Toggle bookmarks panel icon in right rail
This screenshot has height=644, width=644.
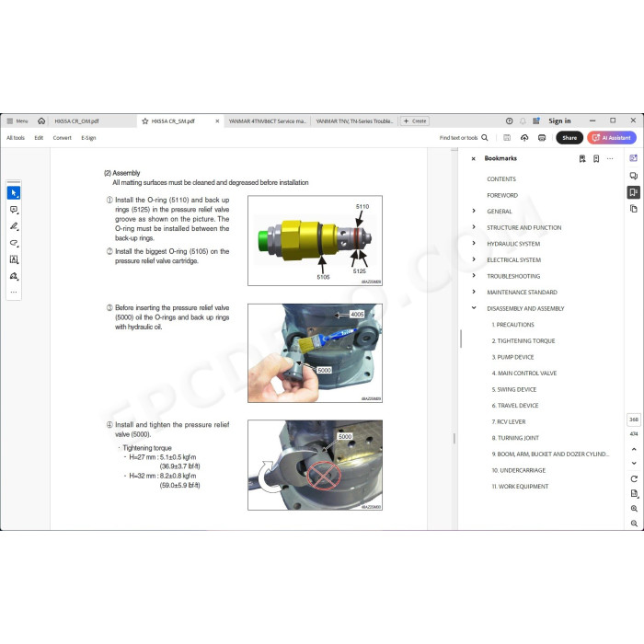pyautogui.click(x=633, y=192)
